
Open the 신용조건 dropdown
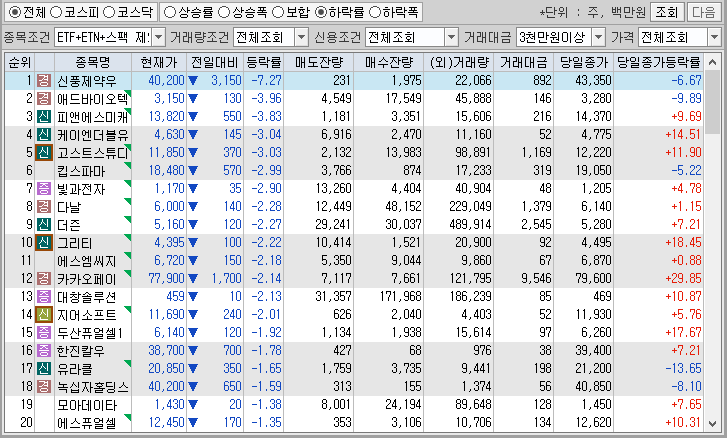click(x=451, y=37)
